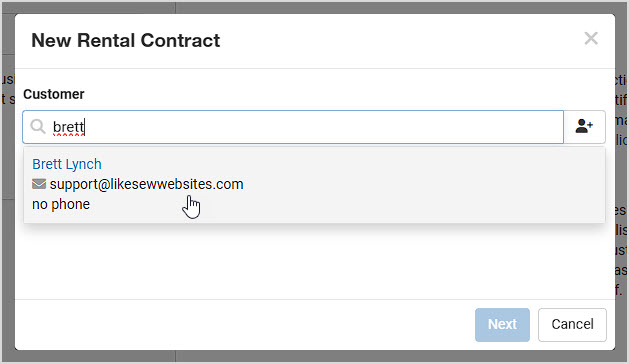This screenshot has height=364, width=629.
Task: Click the add new customer icon
Action: pos(584,127)
